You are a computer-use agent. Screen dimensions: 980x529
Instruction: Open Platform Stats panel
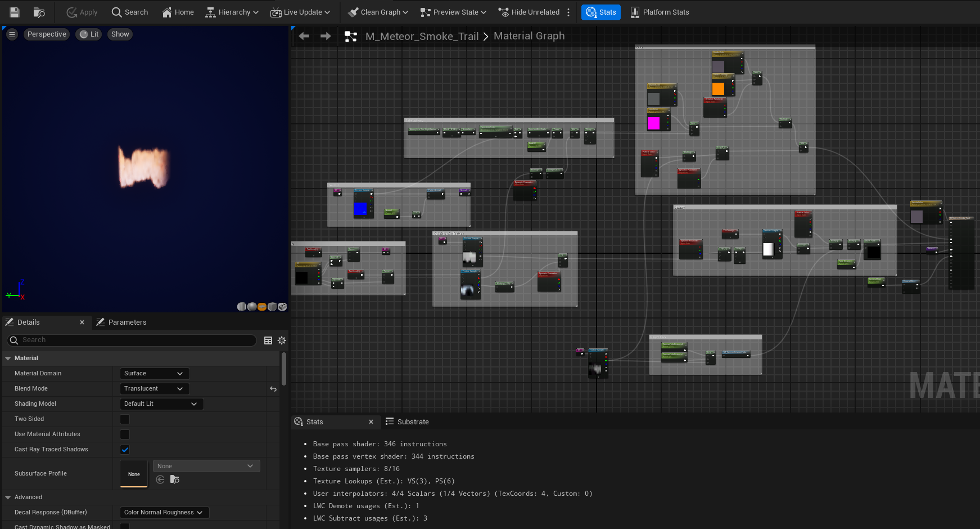660,12
